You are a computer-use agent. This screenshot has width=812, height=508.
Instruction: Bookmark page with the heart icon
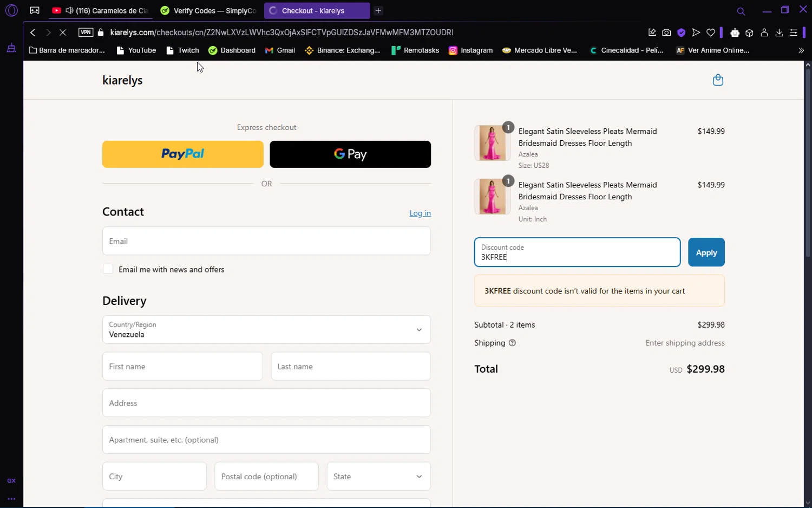pos(711,32)
